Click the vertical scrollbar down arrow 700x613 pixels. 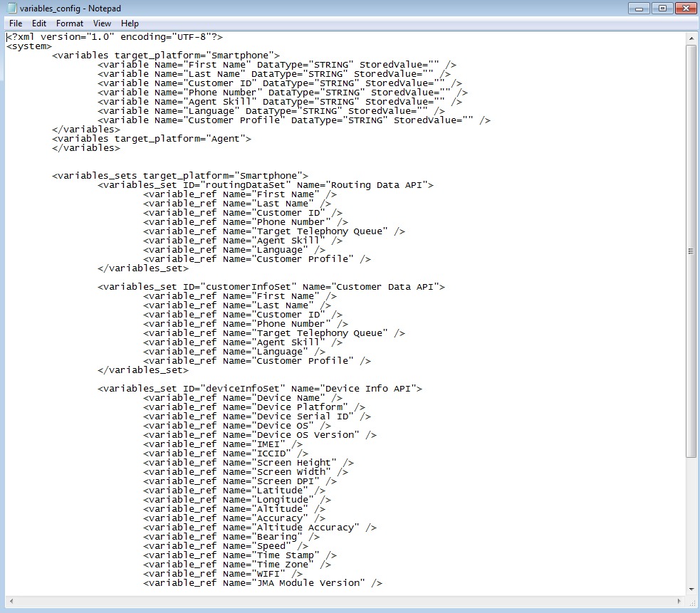coord(691,589)
